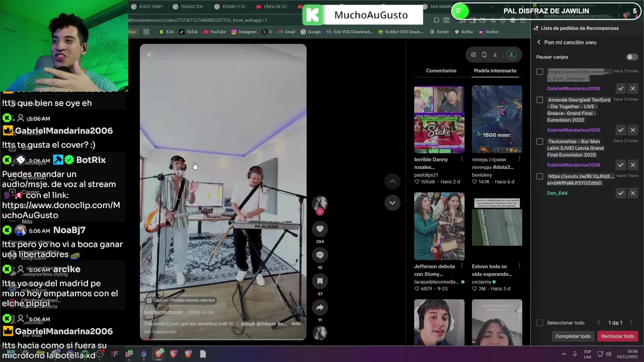Open TikTok profile avatar at top right
Screen dimensions: 644x362
click(511, 54)
